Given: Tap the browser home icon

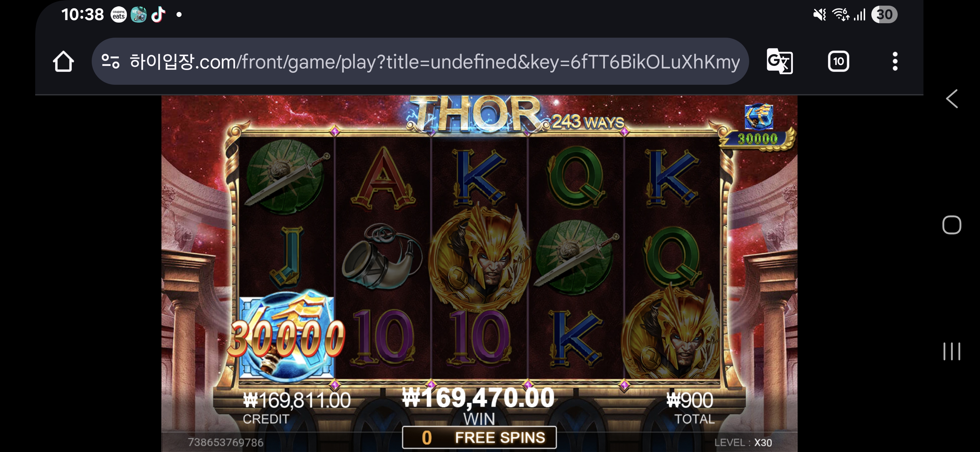Looking at the screenshot, I should pyautogui.click(x=63, y=61).
